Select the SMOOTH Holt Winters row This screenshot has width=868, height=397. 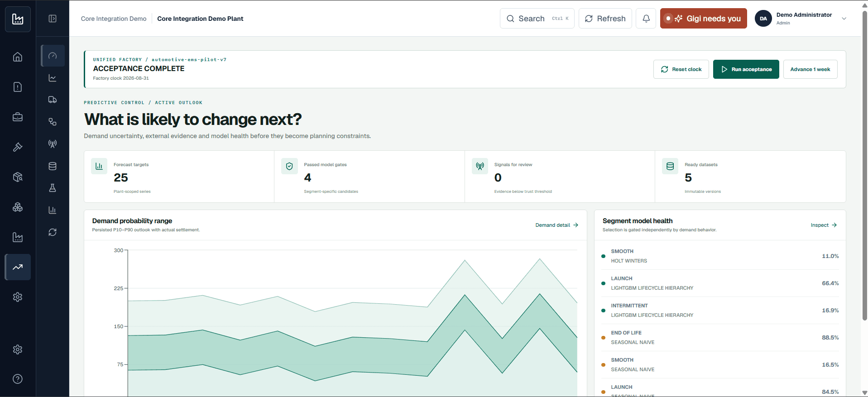(720, 256)
